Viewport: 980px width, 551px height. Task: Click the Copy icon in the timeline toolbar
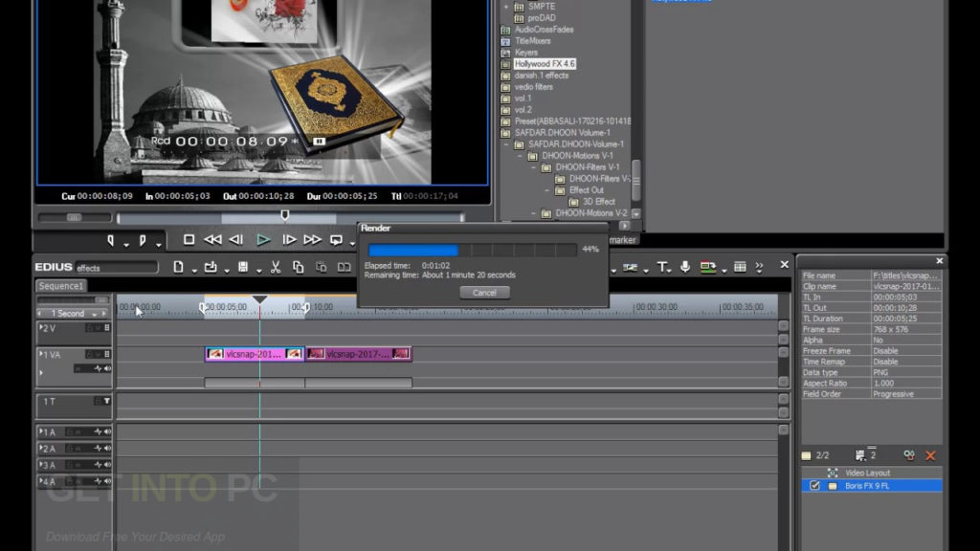coord(299,267)
